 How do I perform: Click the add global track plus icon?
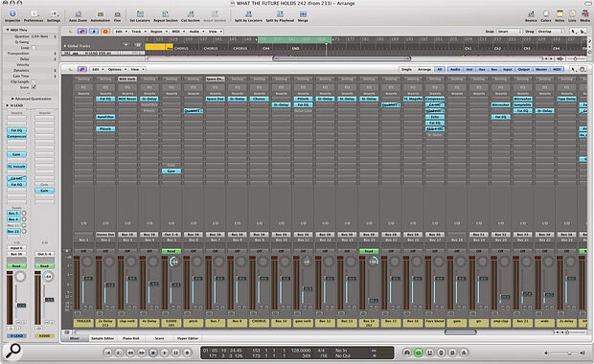(126, 45)
